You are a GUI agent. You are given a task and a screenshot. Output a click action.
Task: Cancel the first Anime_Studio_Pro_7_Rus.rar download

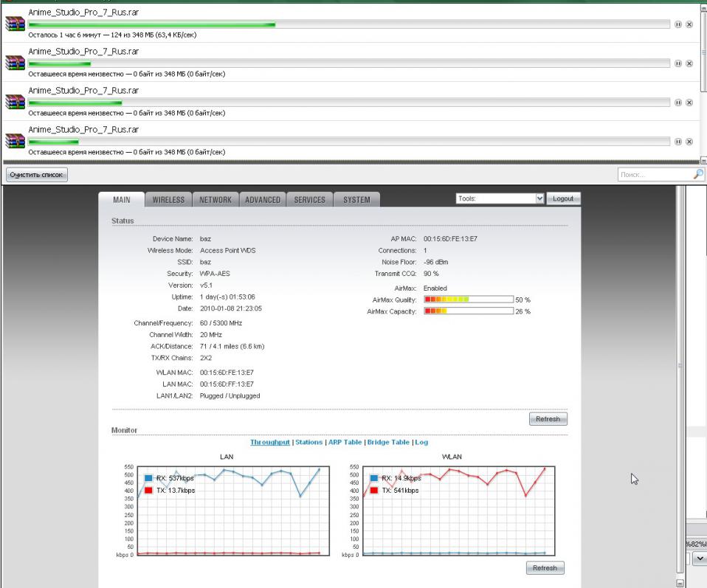(689, 24)
